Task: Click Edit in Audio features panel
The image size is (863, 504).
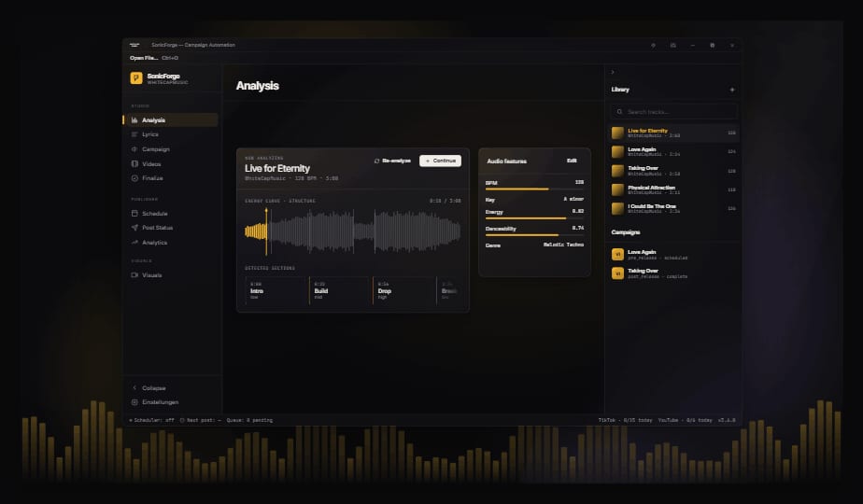Action: 572,161
